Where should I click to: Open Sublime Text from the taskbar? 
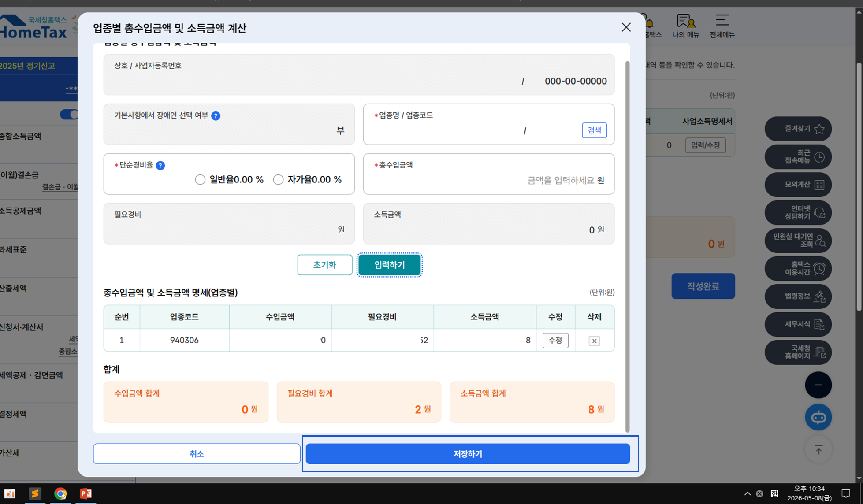click(x=35, y=493)
